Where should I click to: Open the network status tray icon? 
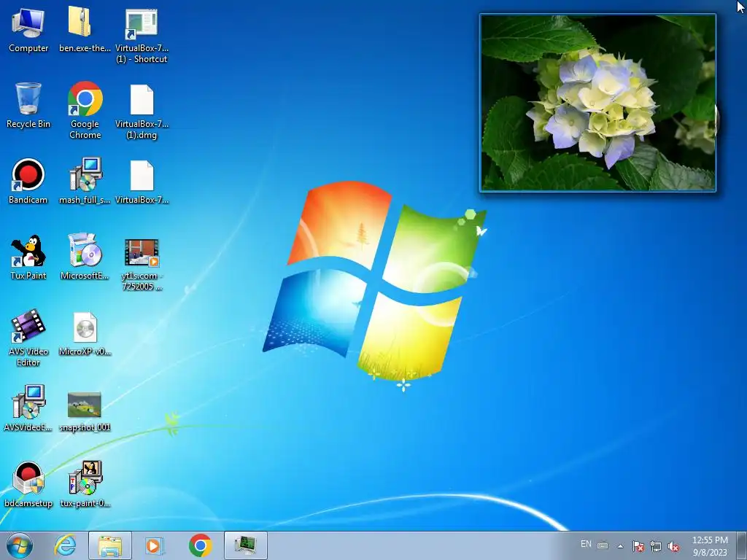(x=656, y=546)
